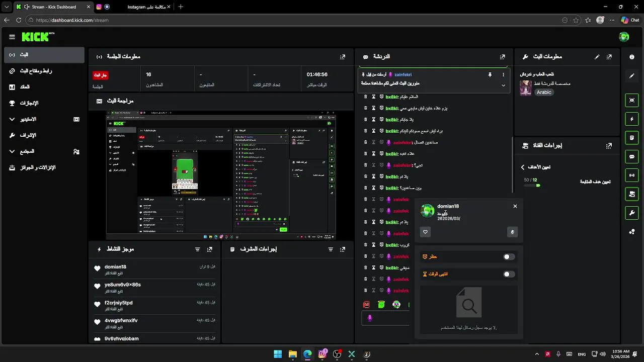Select the Arabic language tag
The height and width of the screenshot is (362, 644).
click(x=544, y=93)
